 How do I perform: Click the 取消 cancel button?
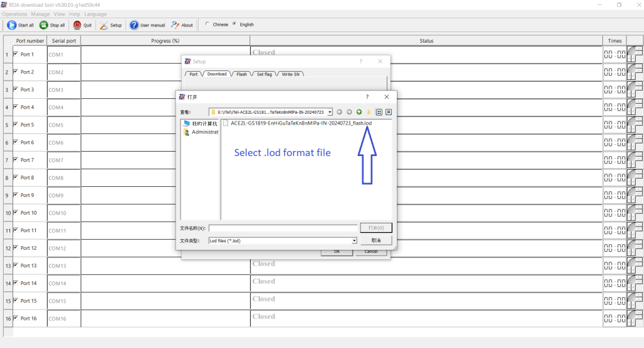click(x=376, y=240)
